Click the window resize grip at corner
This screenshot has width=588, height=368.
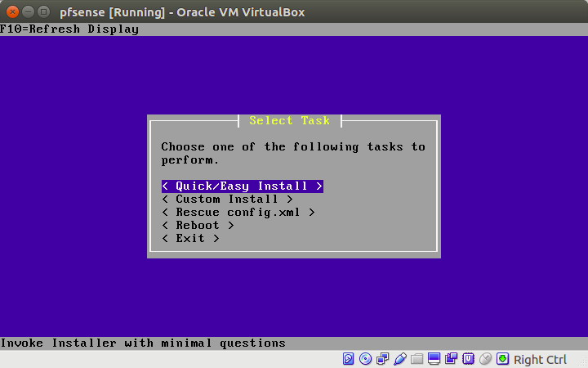tap(583, 363)
